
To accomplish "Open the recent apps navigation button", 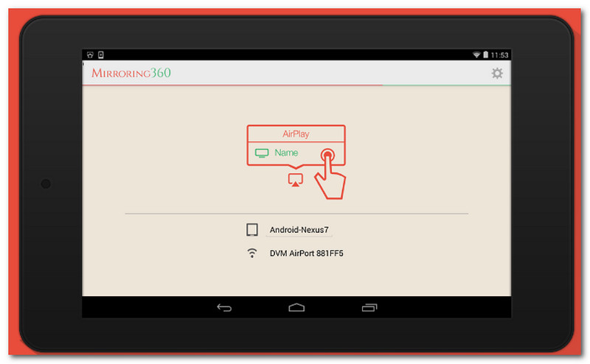I will point(369,307).
